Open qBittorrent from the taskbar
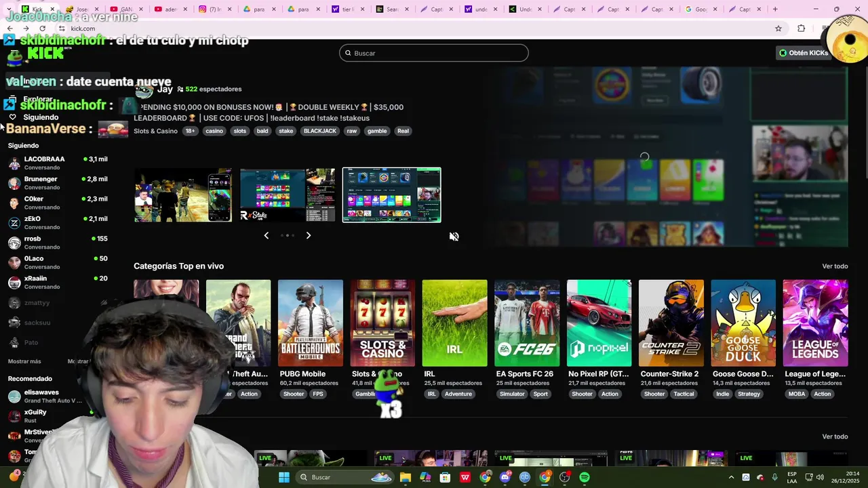The width and height of the screenshot is (868, 488). pos(525,477)
